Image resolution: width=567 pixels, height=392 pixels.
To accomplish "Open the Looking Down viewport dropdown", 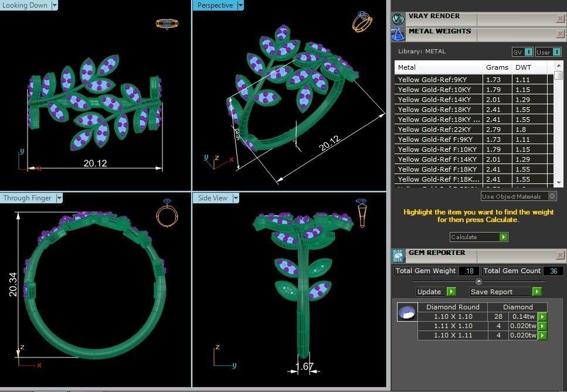I will 55,5.
